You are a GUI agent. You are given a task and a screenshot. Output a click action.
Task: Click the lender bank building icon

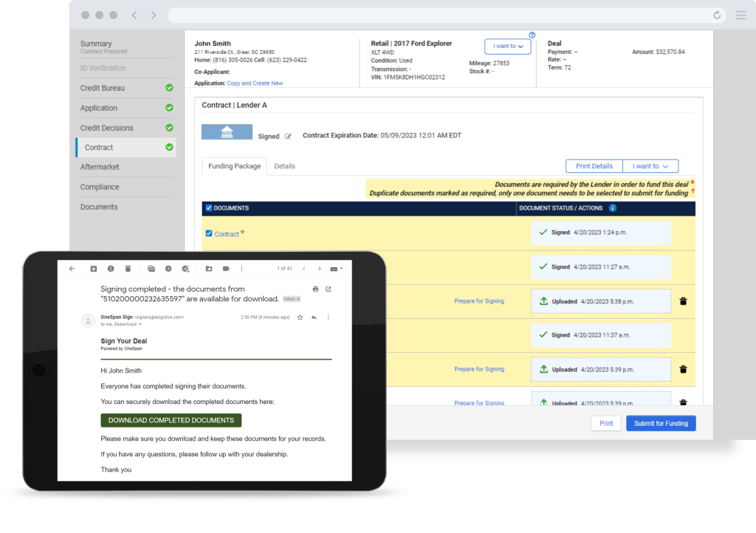click(227, 132)
